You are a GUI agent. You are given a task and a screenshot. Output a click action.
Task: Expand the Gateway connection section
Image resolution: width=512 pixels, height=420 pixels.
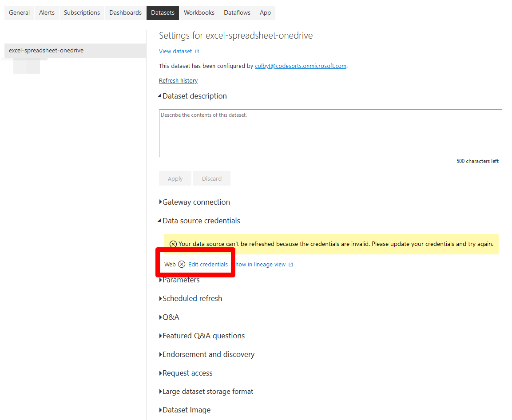click(x=160, y=202)
